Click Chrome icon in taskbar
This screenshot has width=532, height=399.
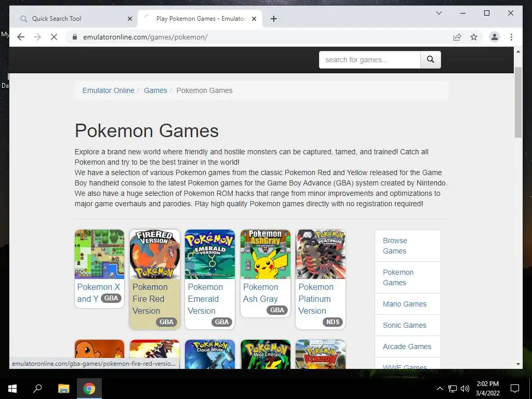(89, 389)
